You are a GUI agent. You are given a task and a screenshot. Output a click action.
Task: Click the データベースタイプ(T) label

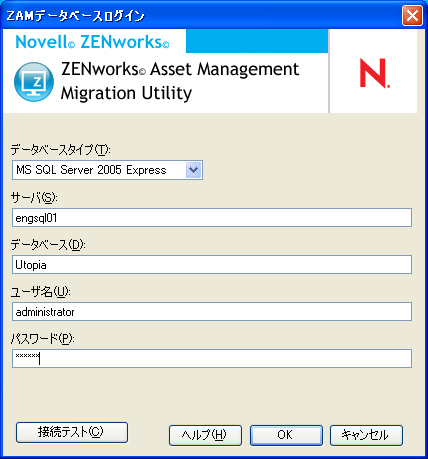coord(60,150)
